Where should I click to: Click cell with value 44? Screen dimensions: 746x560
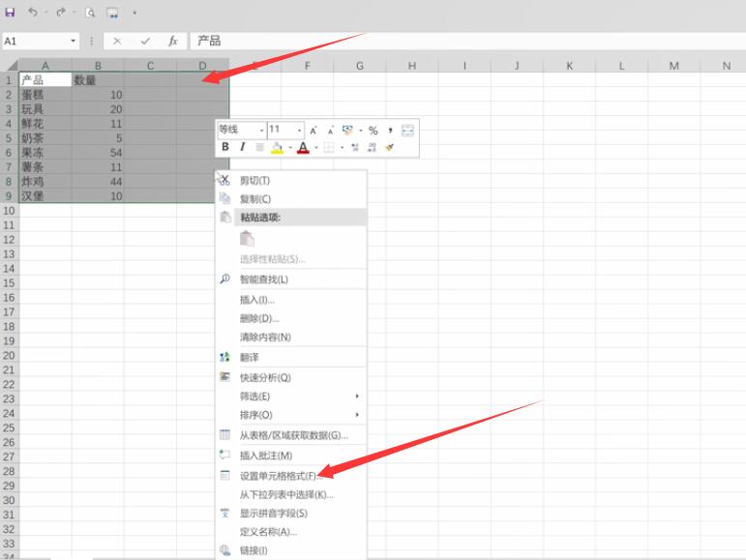click(x=98, y=182)
